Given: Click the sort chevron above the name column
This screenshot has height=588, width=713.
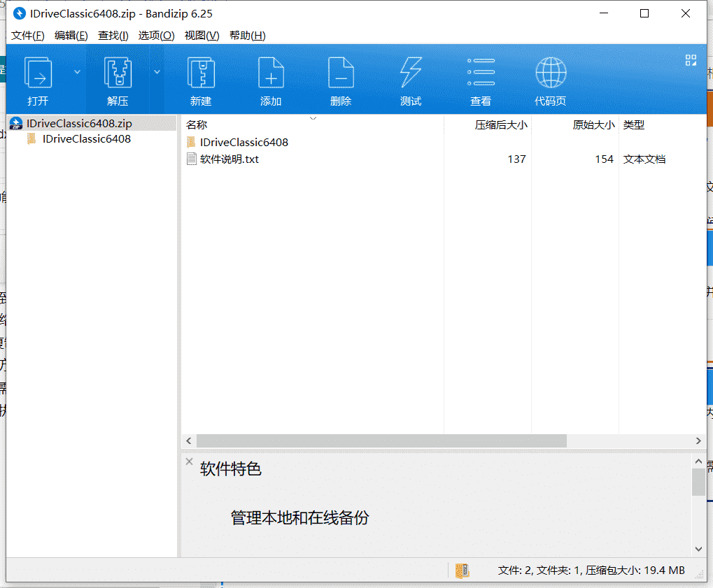Looking at the screenshot, I should coord(313,118).
